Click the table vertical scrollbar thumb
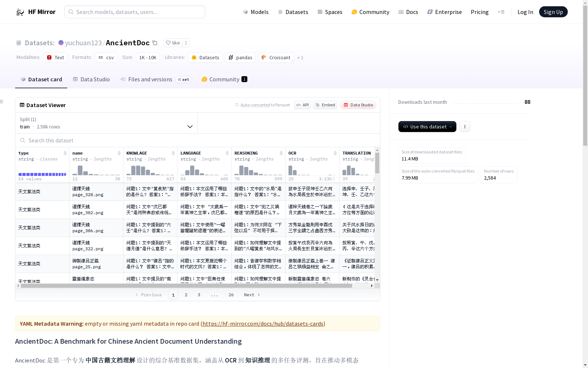Viewport: 588px width, 368px height. [x=377, y=163]
